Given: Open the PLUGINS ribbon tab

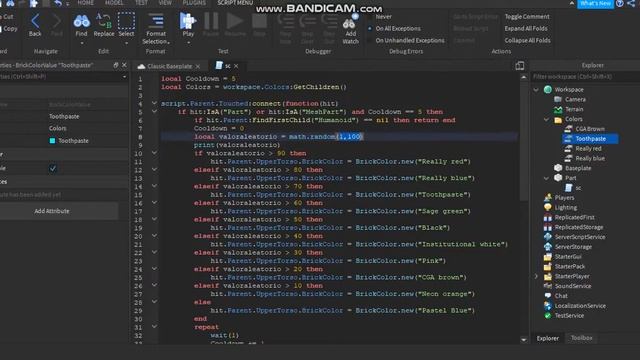Looking at the screenshot, I should tap(194, 3).
